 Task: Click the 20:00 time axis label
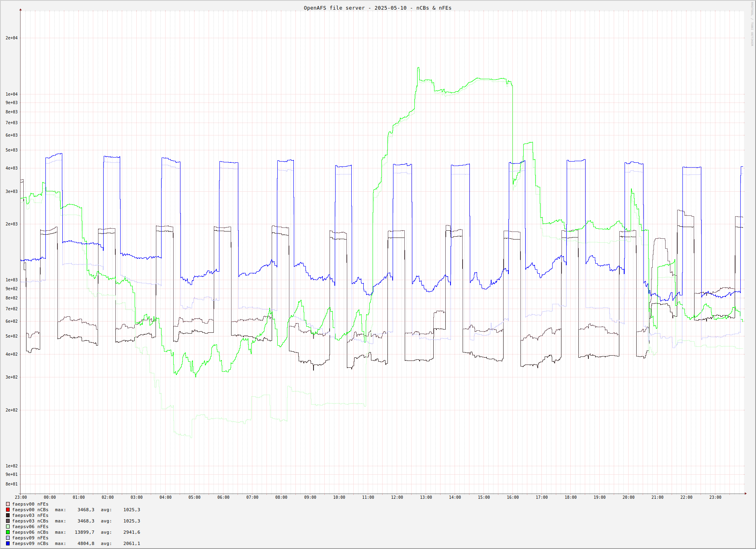click(629, 498)
